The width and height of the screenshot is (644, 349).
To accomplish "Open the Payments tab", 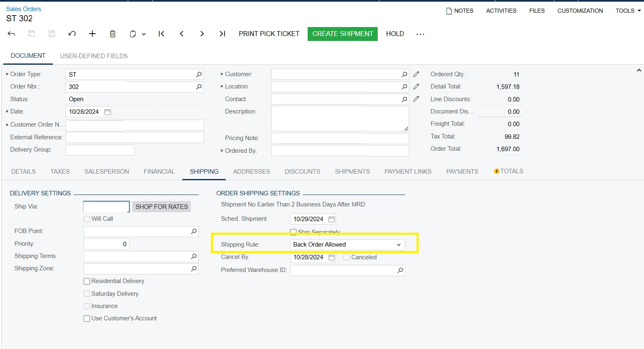I will point(462,172).
